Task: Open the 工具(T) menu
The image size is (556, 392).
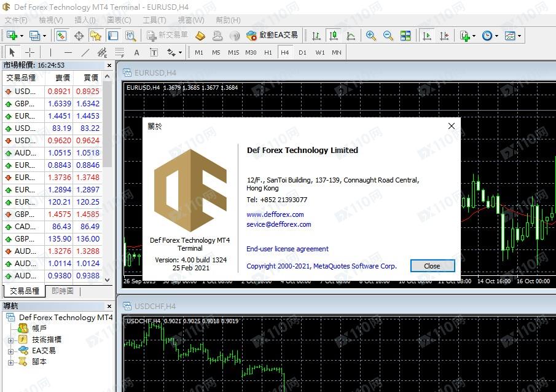Action: (155, 20)
